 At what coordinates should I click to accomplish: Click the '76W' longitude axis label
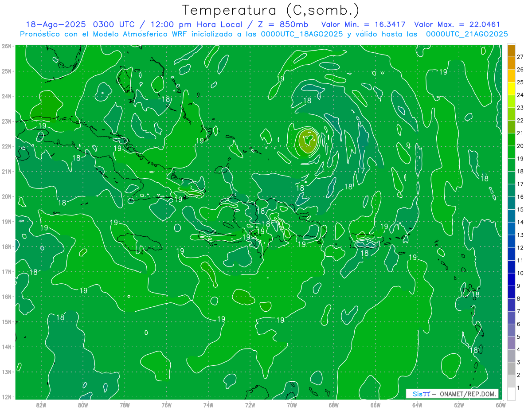click(x=166, y=405)
